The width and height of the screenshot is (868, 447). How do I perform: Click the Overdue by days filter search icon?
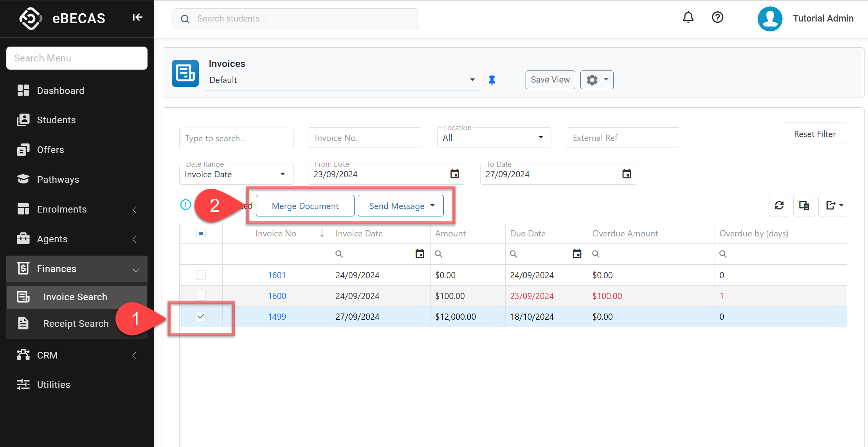[723, 254]
